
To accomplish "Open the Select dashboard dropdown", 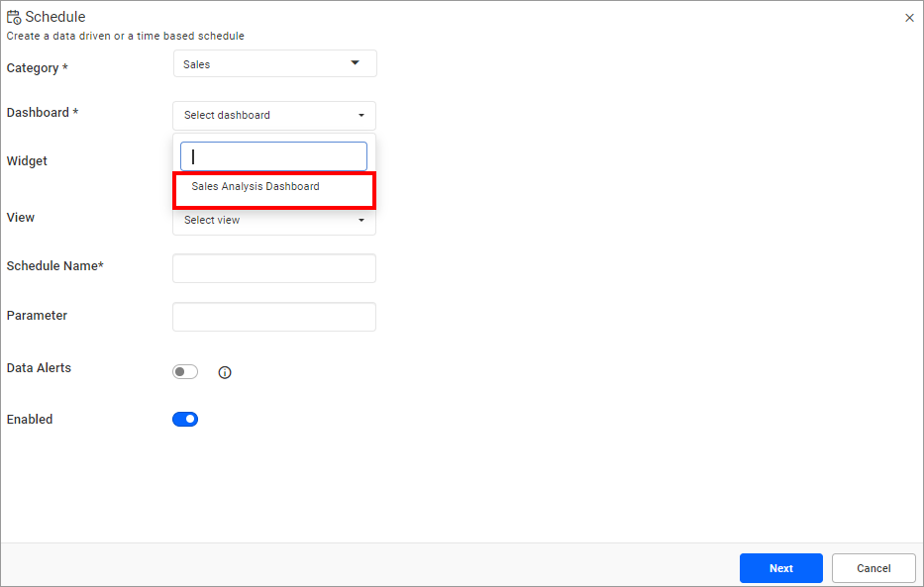I will [x=274, y=115].
